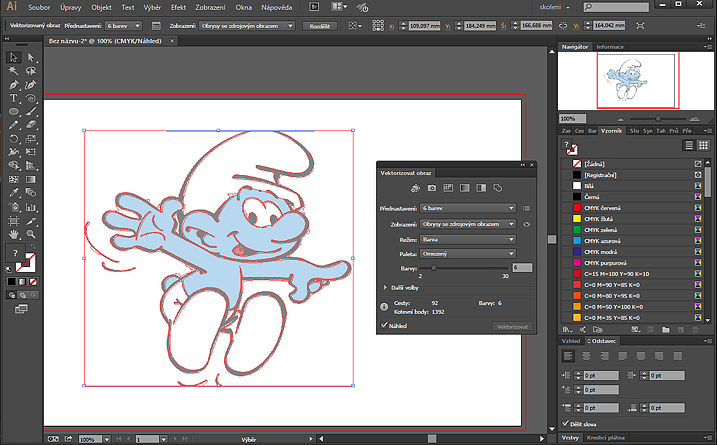Select the Paintbrush tool
This screenshot has width=717, height=445.
click(31, 111)
